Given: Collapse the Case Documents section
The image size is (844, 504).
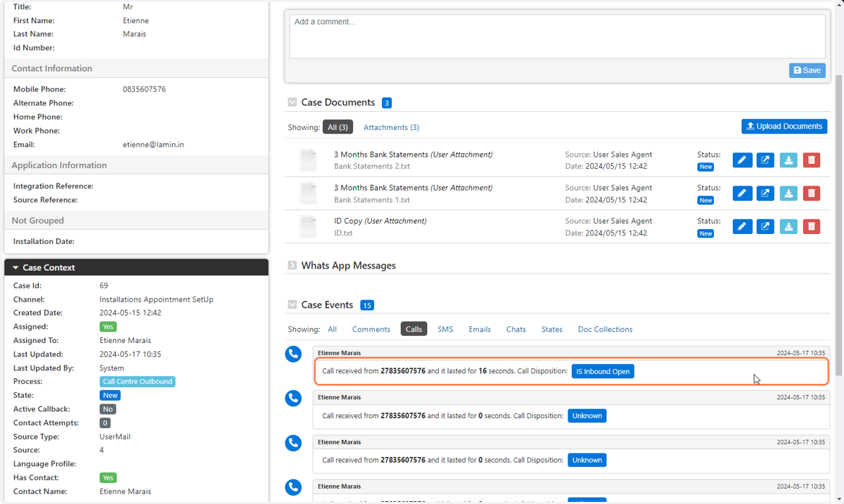Looking at the screenshot, I should tap(293, 103).
